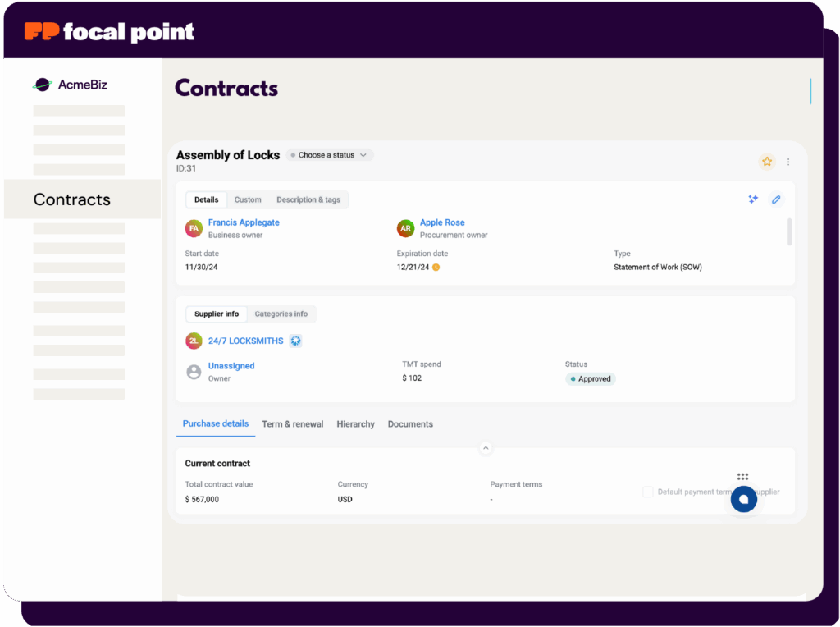840x627 pixels.
Task: Toggle Default payment terms checkbox
Action: 648,492
